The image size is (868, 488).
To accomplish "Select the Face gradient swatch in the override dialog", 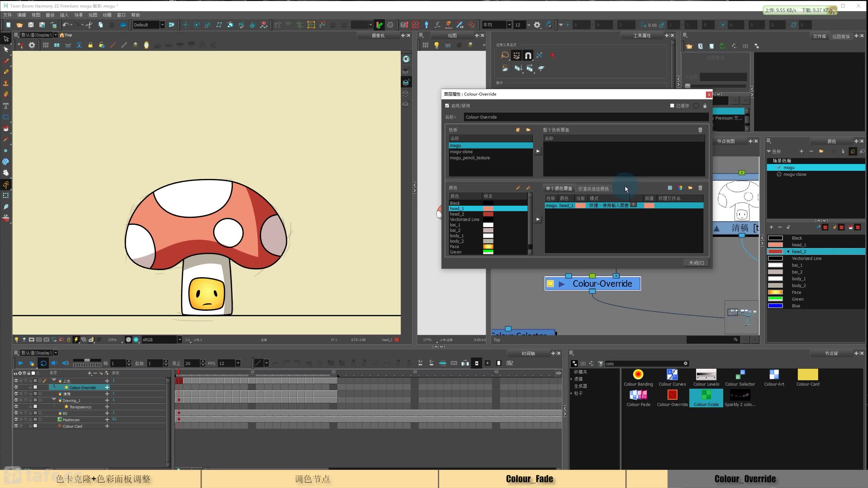I will coord(488,246).
